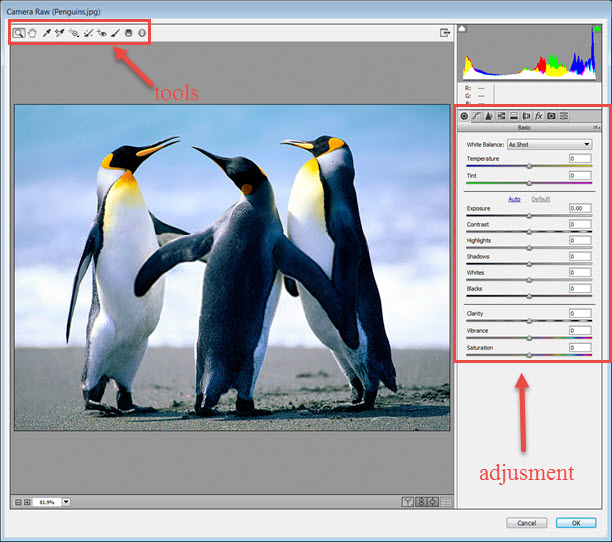Click the Tint slider handle
This screenshot has height=542, width=612.
529,183
